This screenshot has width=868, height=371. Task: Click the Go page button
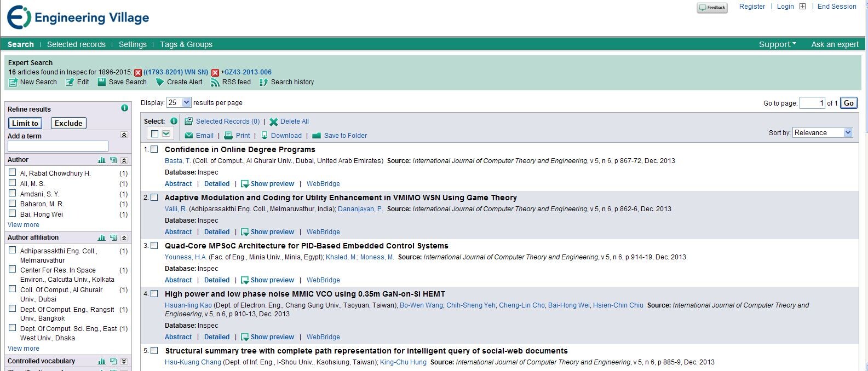(x=848, y=103)
